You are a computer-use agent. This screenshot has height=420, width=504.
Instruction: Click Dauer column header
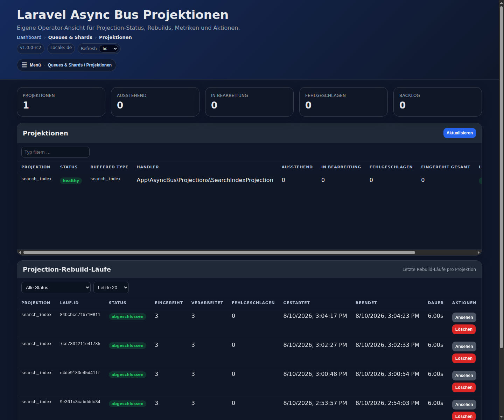pyautogui.click(x=435, y=303)
